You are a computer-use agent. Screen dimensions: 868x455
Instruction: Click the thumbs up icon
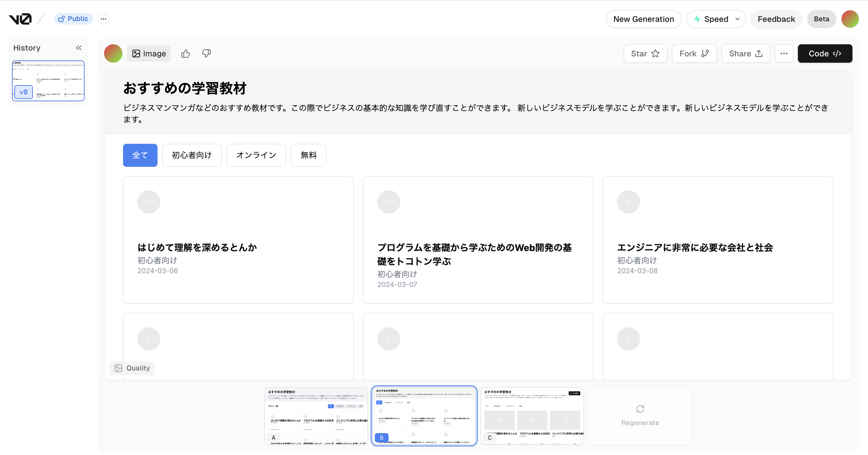point(185,53)
